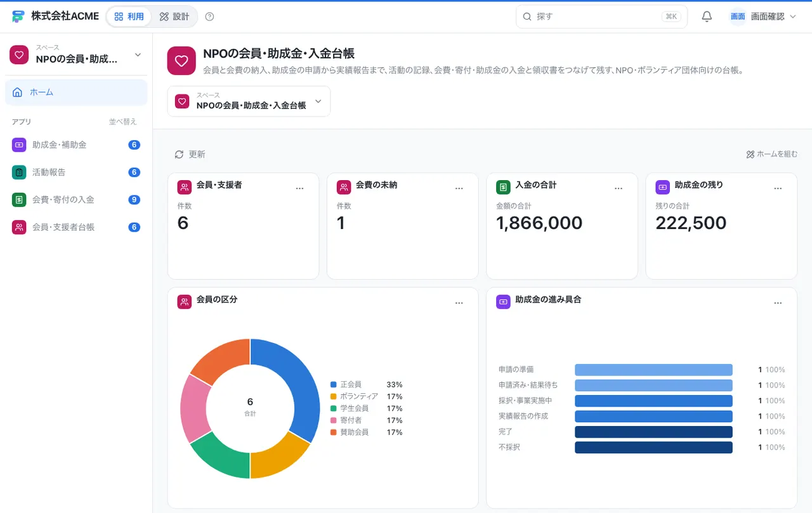Open the 助成金・補助金 app
This screenshot has width=812, height=513.
76,145
